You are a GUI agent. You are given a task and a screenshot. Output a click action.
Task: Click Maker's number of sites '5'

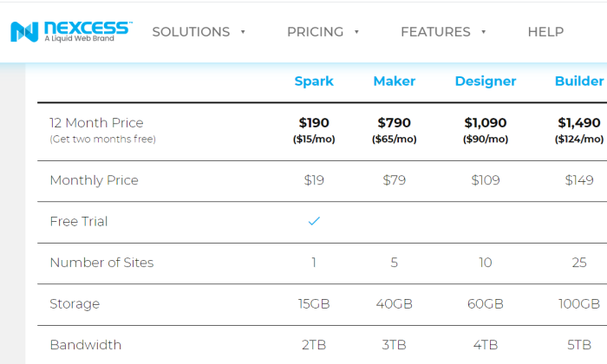[x=394, y=263]
